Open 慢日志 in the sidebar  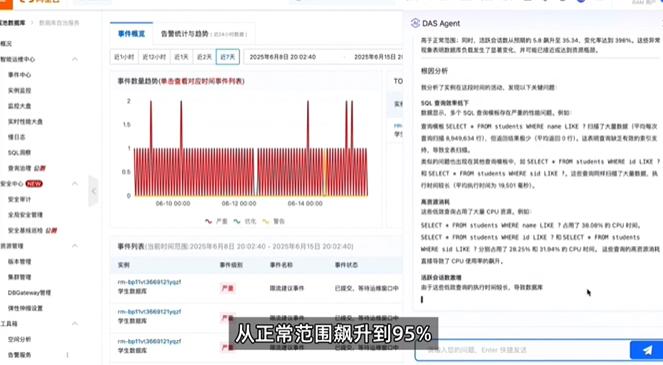click(16, 137)
